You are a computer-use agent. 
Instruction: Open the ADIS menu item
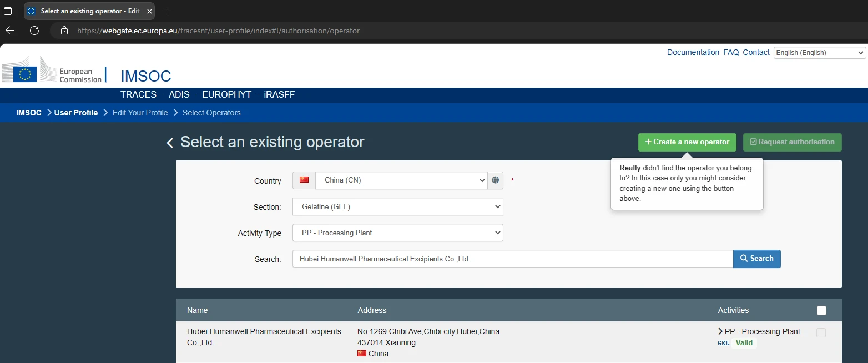click(x=179, y=95)
